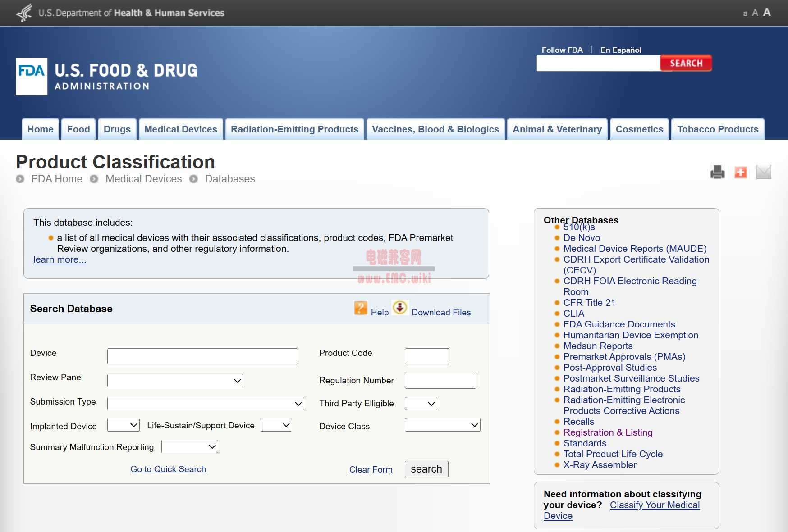
Task: Open the Tobacco Products tab
Action: (718, 129)
